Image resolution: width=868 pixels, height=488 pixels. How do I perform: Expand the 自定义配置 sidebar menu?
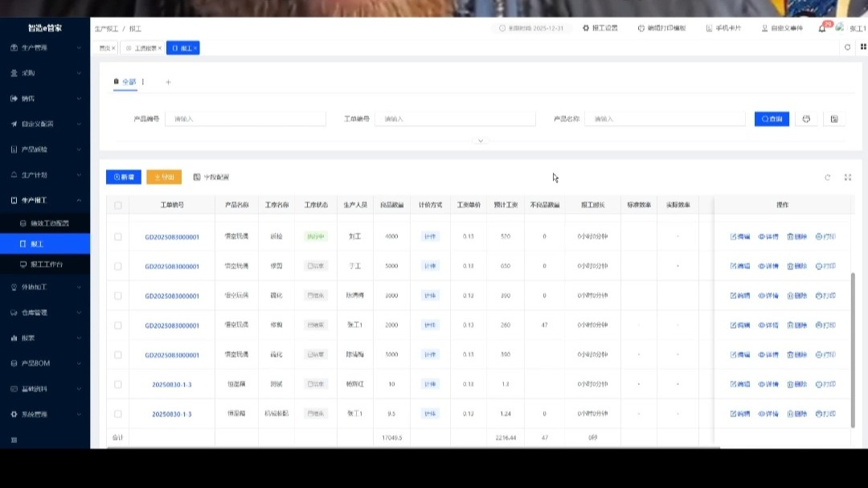45,124
